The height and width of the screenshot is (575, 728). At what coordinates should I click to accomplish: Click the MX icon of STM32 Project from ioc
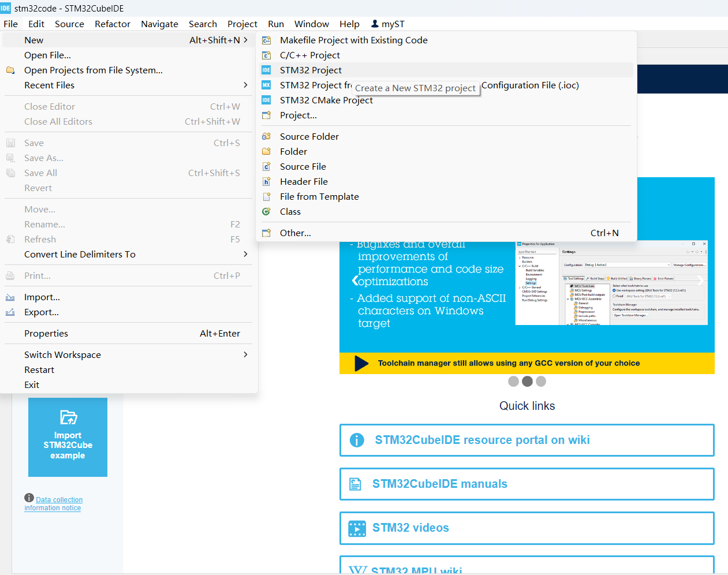[x=266, y=85]
